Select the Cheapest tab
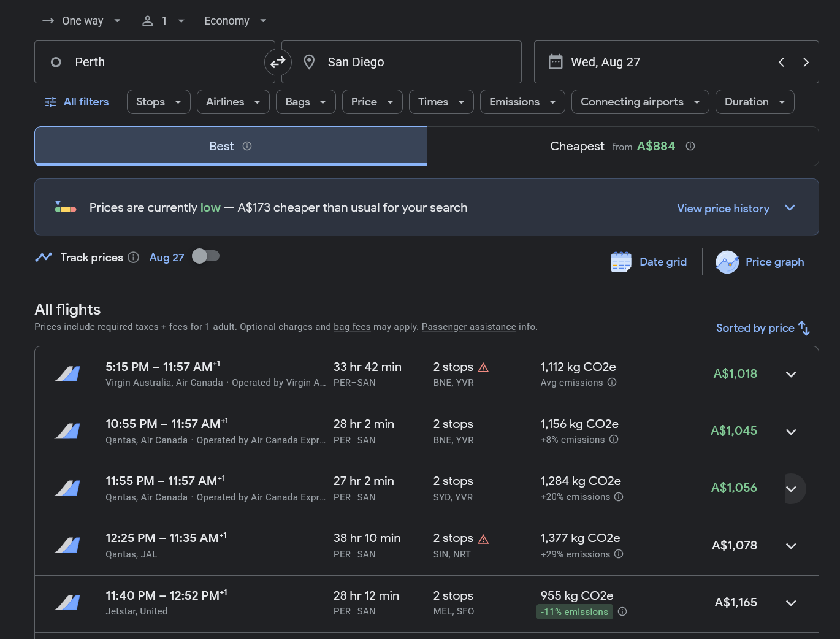Screen dimensions: 840x639 tap(622, 146)
